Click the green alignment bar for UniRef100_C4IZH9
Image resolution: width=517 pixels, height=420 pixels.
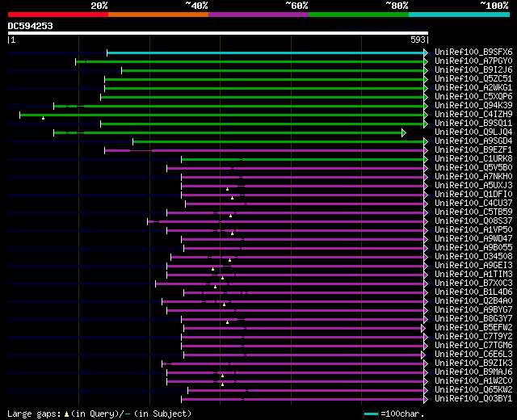(x=222, y=115)
